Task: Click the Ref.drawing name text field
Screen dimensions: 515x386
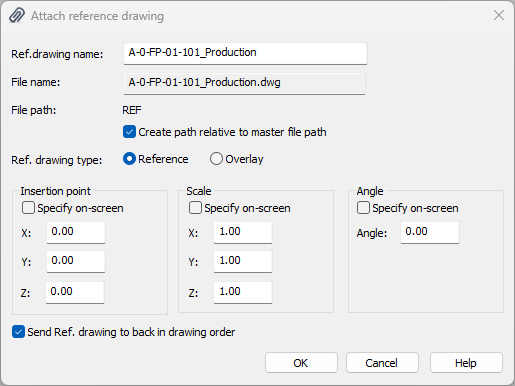Action: click(x=245, y=53)
